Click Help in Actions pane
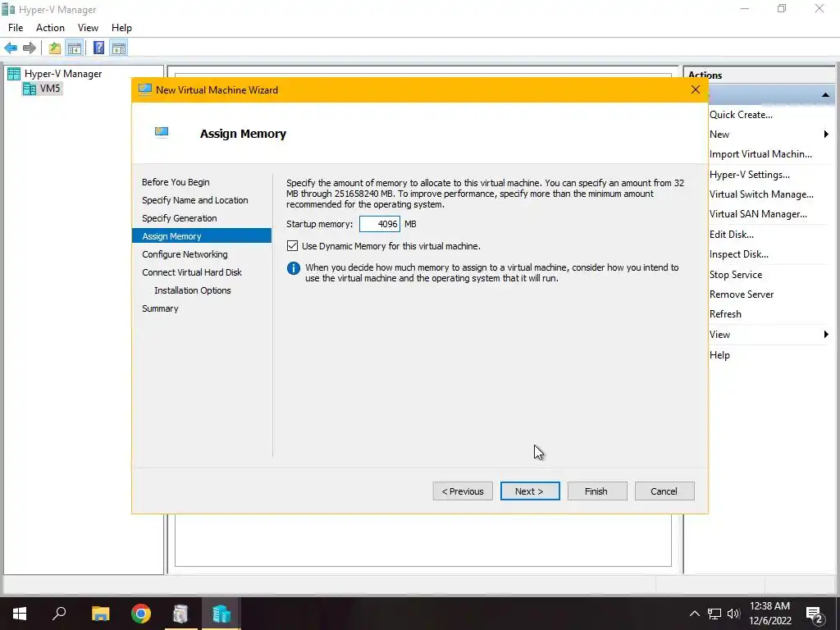This screenshot has width=840, height=630. (x=719, y=355)
